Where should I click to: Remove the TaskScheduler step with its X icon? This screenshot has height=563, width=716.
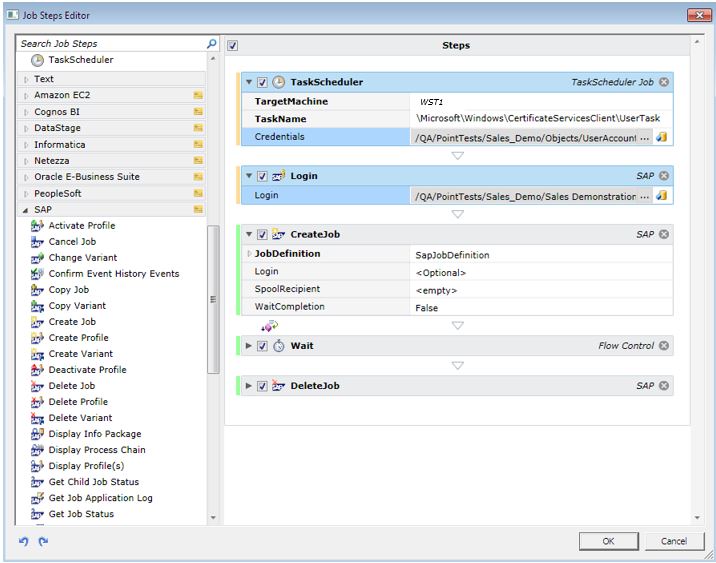664,82
